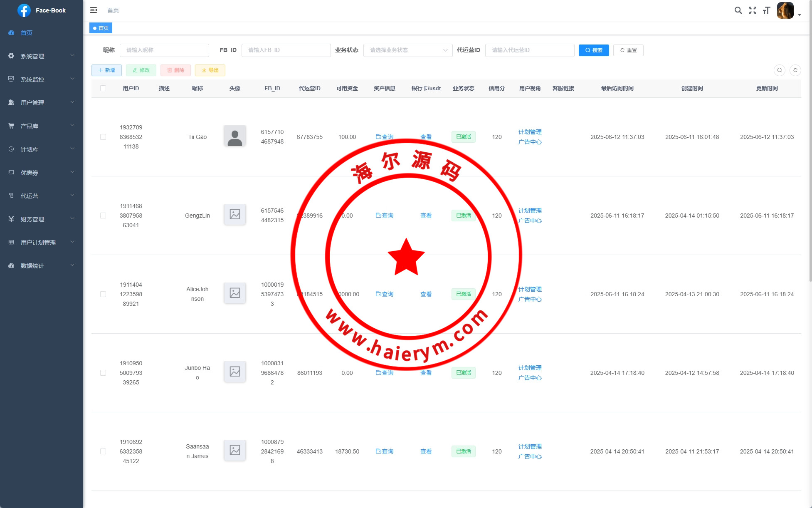Click Tii Gao's avatar thumbnail
The width and height of the screenshot is (812, 508).
click(x=234, y=136)
